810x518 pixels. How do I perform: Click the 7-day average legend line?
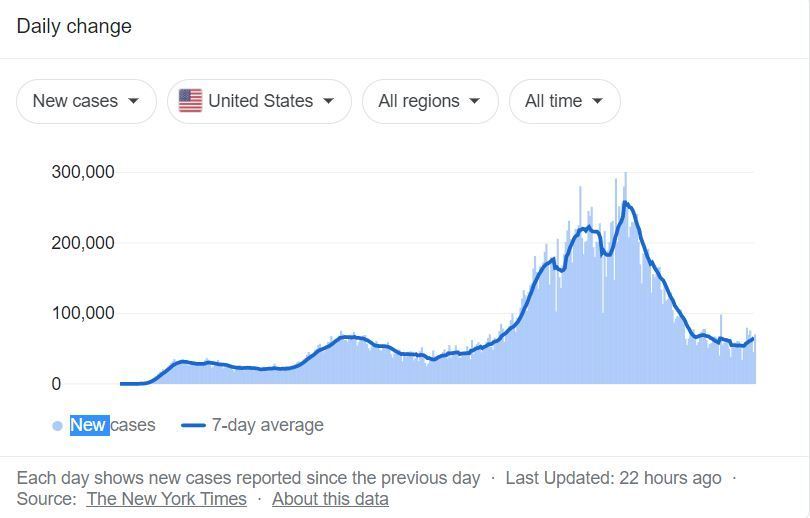tap(193, 425)
